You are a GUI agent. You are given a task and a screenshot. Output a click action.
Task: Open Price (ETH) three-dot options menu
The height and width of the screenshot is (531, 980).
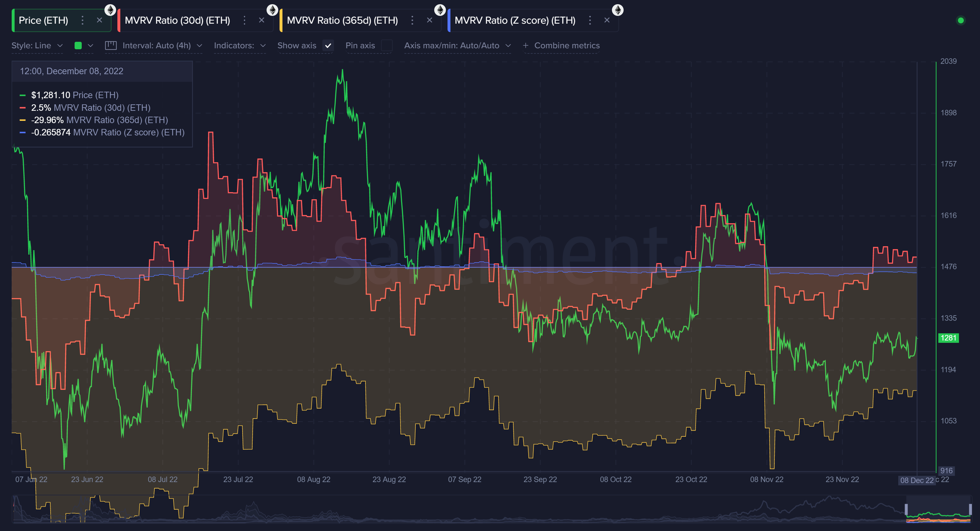[82, 20]
